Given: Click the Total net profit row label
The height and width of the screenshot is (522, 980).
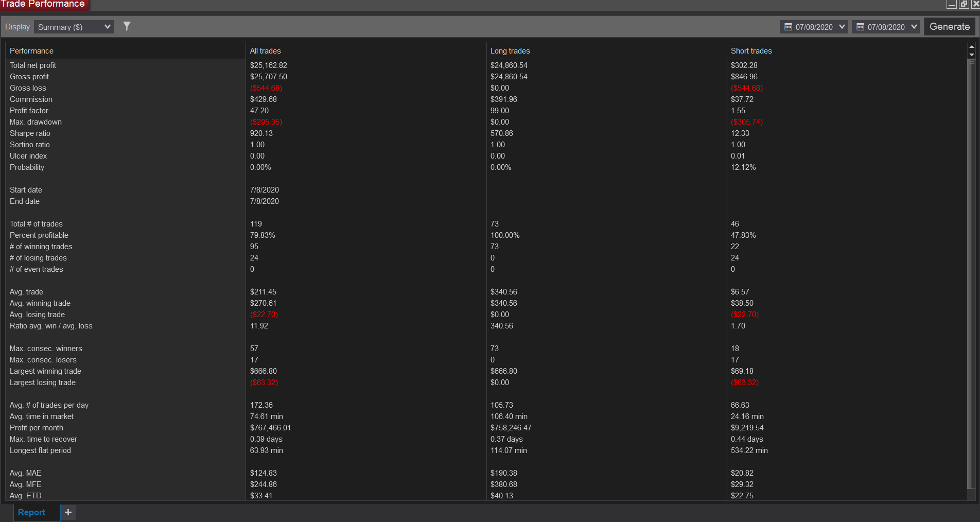Looking at the screenshot, I should pyautogui.click(x=33, y=65).
